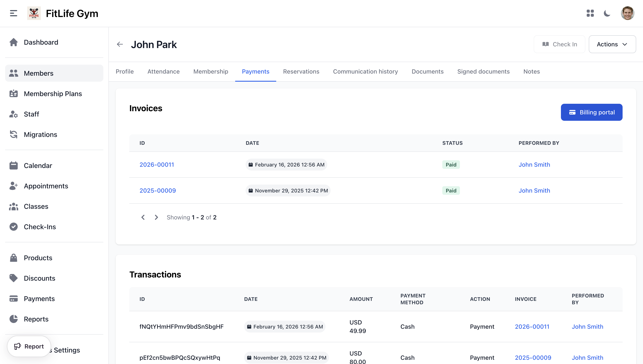
Task: Go to next page of invoices
Action: pyautogui.click(x=156, y=217)
